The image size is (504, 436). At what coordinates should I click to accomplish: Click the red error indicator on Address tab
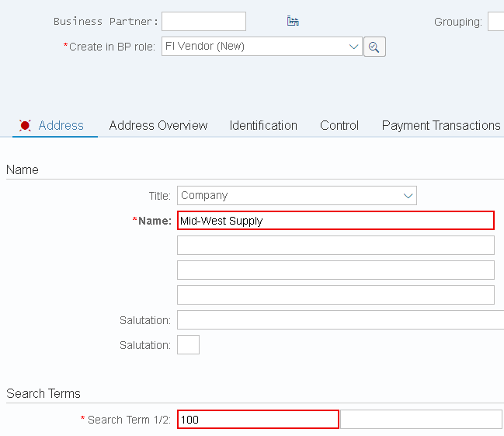[25, 125]
